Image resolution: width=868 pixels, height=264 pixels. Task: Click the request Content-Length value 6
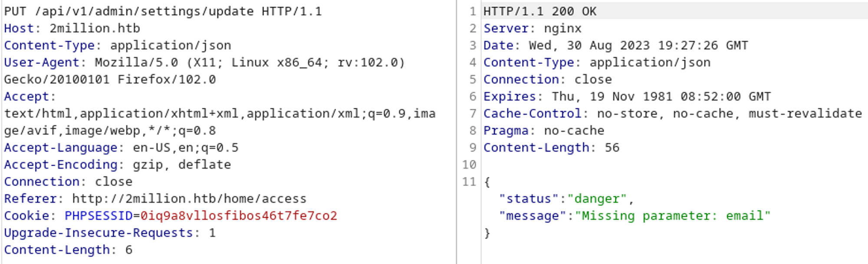click(x=128, y=250)
